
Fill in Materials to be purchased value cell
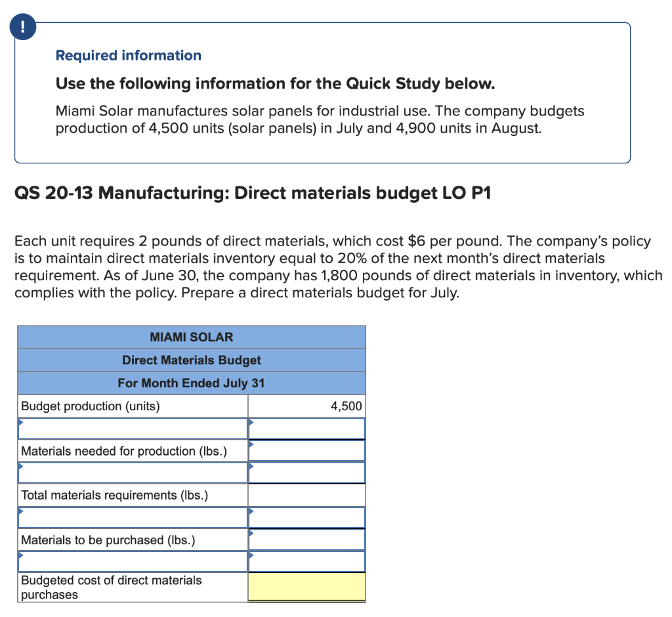tap(307, 540)
